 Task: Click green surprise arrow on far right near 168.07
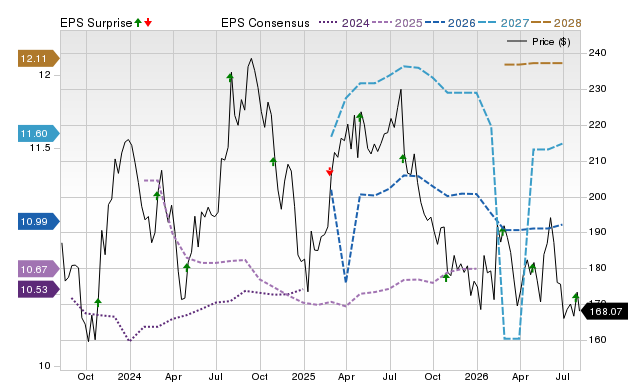576,296
